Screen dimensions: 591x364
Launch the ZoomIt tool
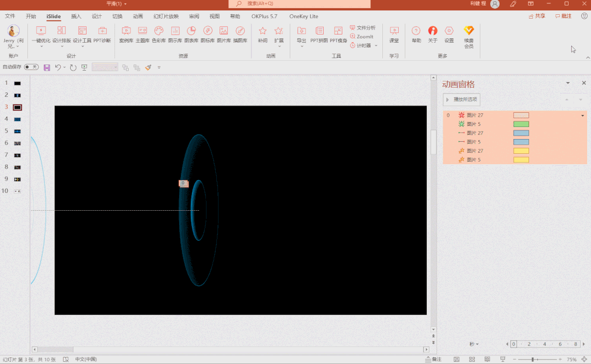coord(362,37)
